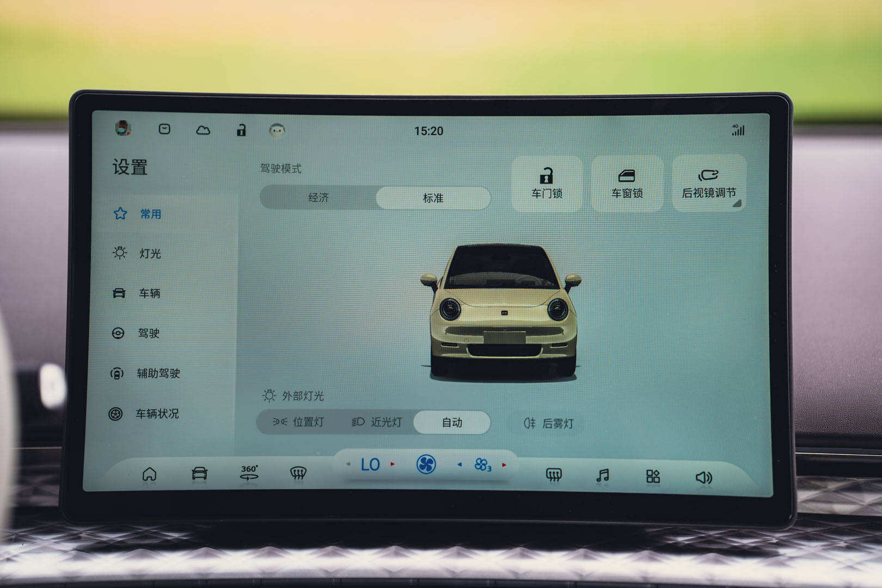Image resolution: width=882 pixels, height=588 pixels.
Task: Select 位置灯 exterior light option
Action: pos(298,422)
